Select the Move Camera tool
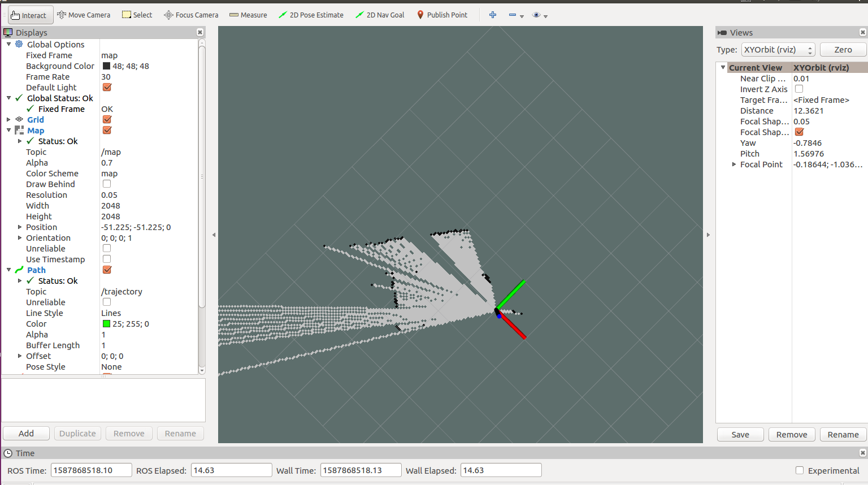This screenshot has width=868, height=485. click(x=84, y=15)
